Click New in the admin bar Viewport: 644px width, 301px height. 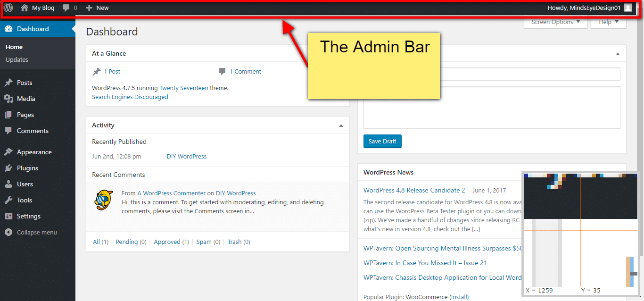click(x=102, y=8)
